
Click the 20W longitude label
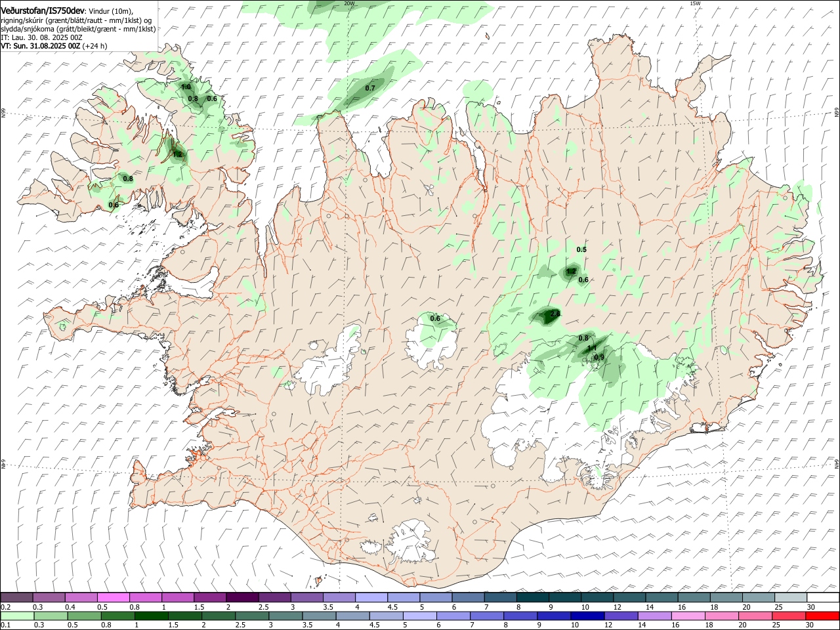pyautogui.click(x=349, y=3)
